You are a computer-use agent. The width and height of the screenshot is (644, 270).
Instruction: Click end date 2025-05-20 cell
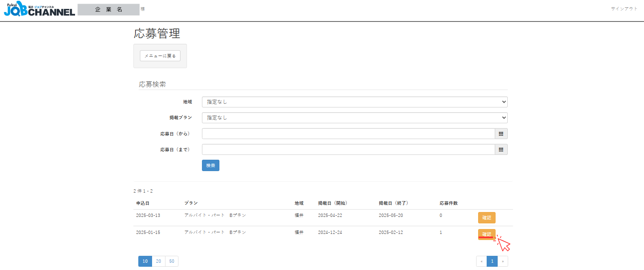pos(391,215)
